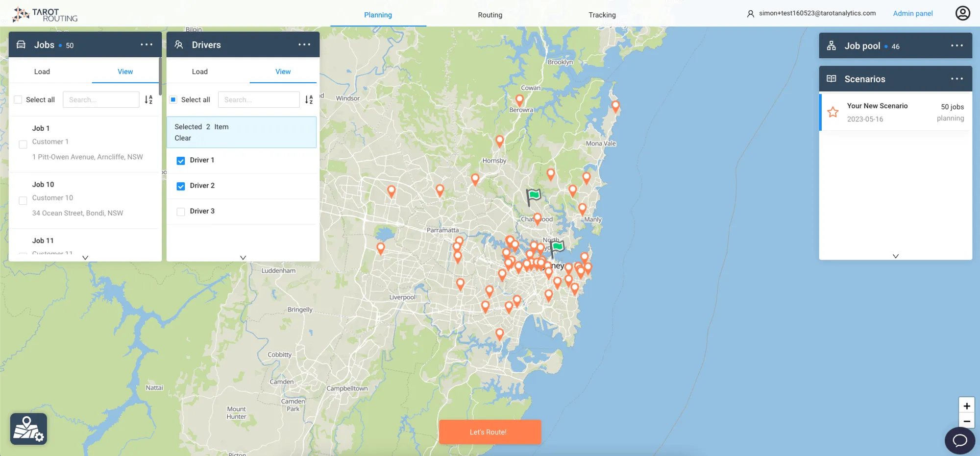
Task: Expand the Drivers panel bottom chevron
Action: pyautogui.click(x=243, y=258)
